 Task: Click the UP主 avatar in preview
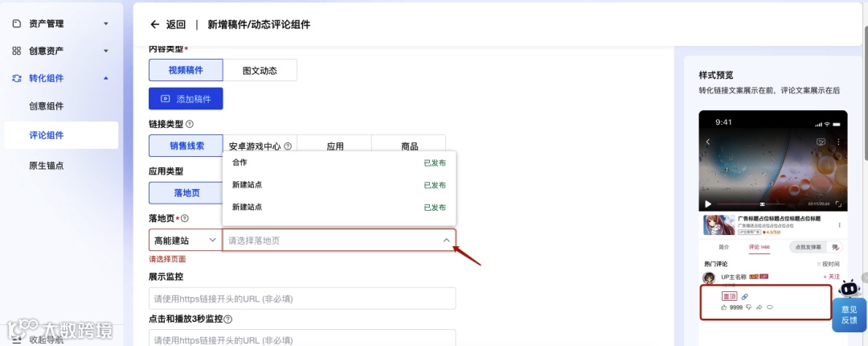point(709,278)
